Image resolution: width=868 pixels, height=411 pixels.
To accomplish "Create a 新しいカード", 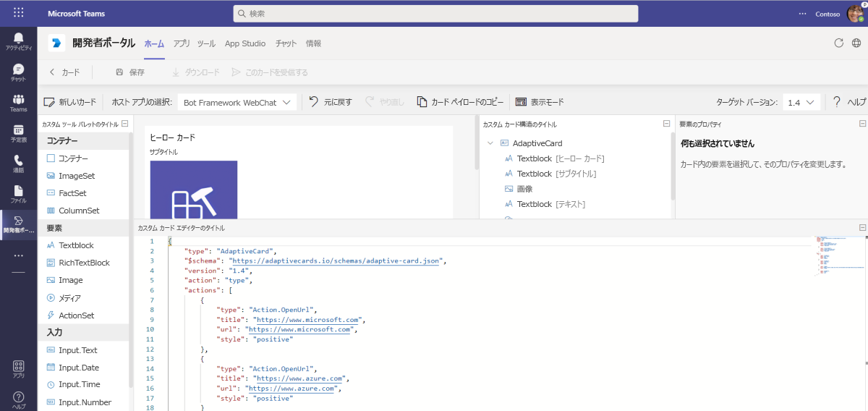I will click(x=70, y=102).
